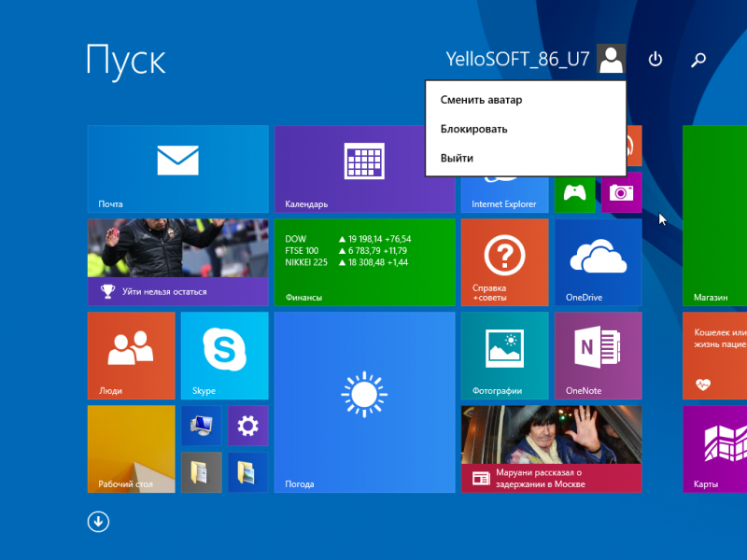Open Sports tile "Уйти нельзя остаться"
747x560 pixels.
pyautogui.click(x=177, y=262)
